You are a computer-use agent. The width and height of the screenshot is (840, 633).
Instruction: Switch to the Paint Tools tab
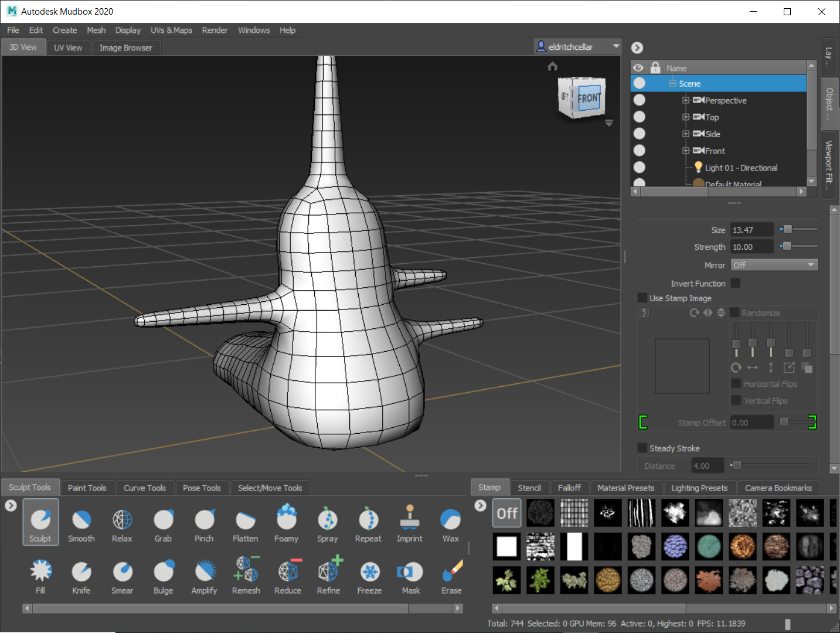[87, 488]
